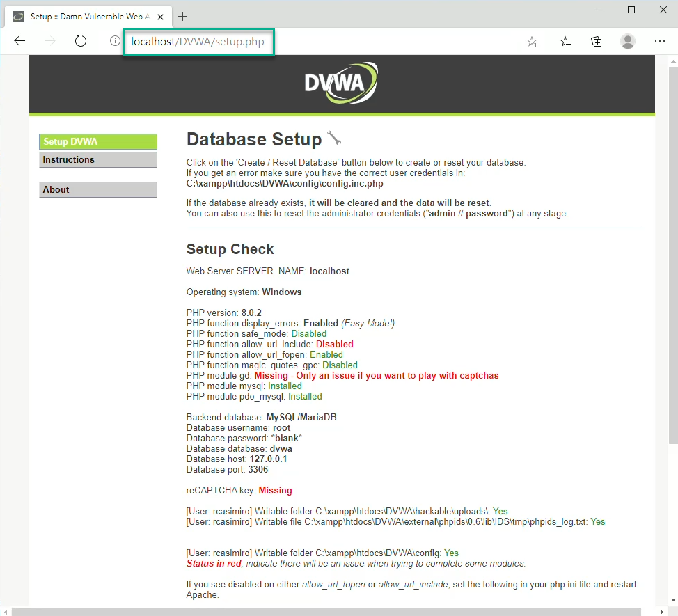The height and width of the screenshot is (616, 678).
Task: Click the vertical scrollbar thumb
Action: [x=673, y=254]
